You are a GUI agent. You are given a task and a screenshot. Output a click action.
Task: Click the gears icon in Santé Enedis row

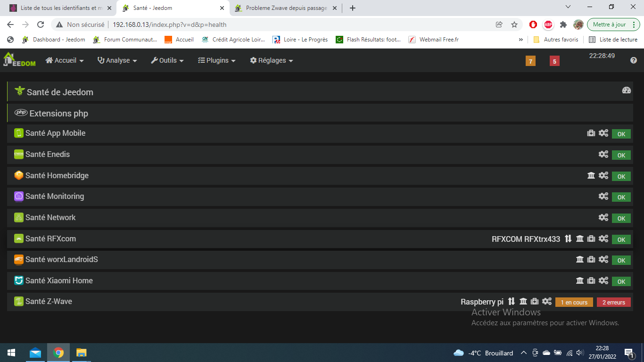(603, 154)
